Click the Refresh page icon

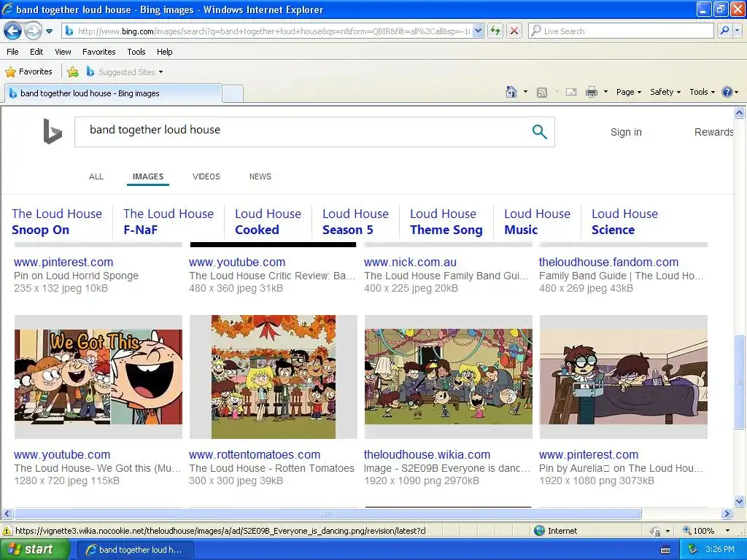pos(495,31)
